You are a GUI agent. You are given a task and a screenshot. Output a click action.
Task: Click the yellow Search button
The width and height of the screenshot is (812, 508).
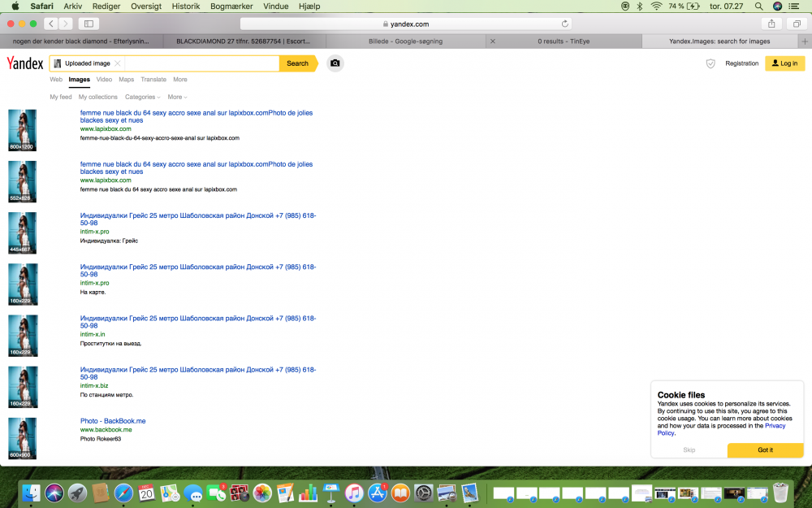[298, 63]
